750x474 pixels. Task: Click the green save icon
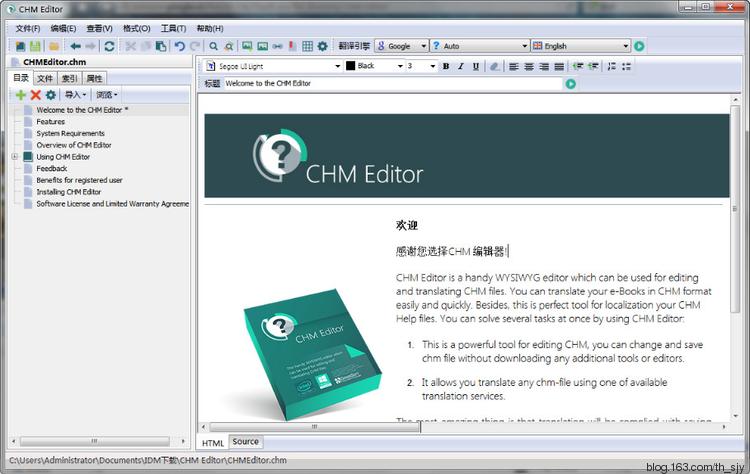[35, 46]
